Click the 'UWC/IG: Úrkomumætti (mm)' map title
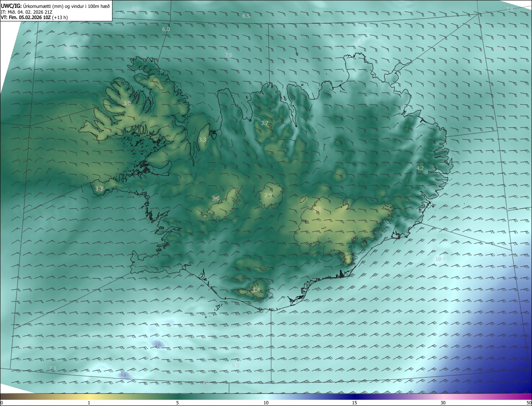The height and width of the screenshot is (406, 532). [55, 6]
